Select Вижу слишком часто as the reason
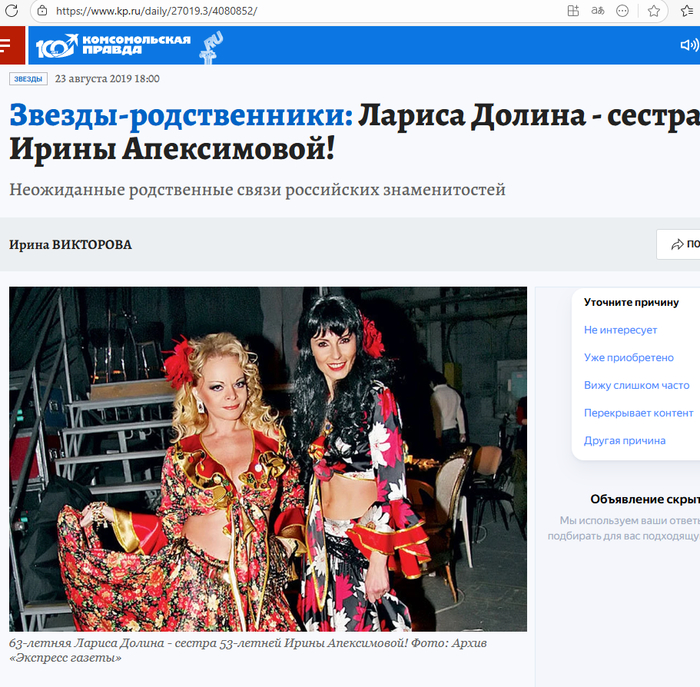Viewport: 700px width, 687px height. click(x=637, y=385)
